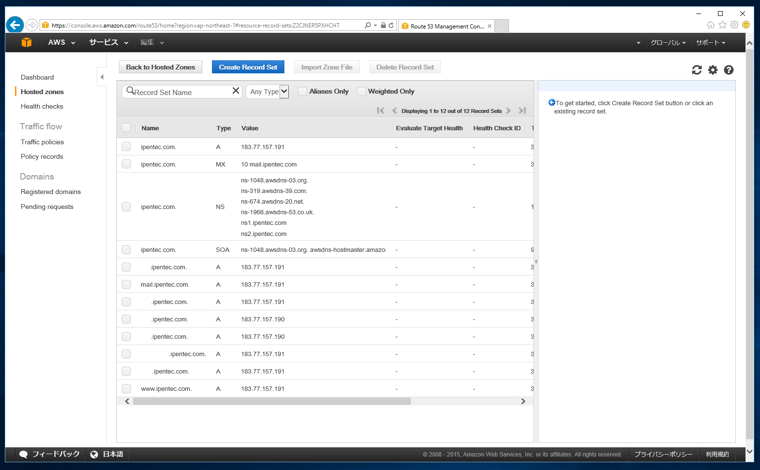The image size is (760, 470).
Task: Open Policy records in the sidebar
Action: [42, 157]
